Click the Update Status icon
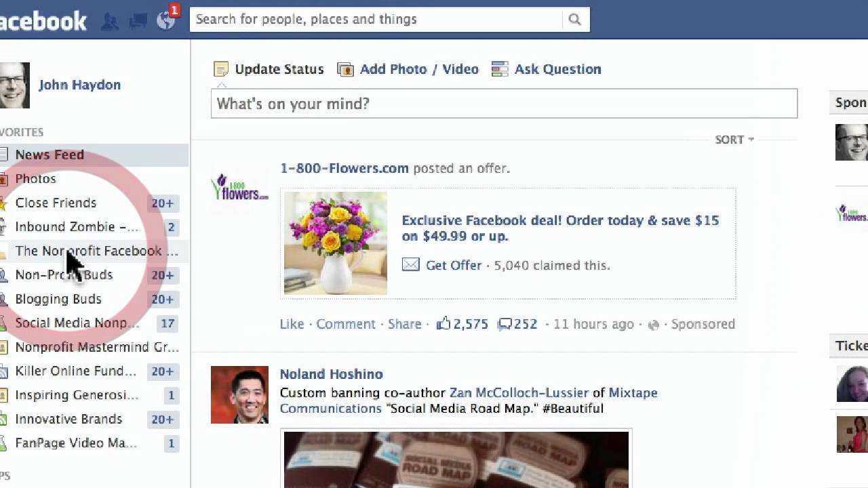The height and width of the screenshot is (488, 868). (221, 69)
